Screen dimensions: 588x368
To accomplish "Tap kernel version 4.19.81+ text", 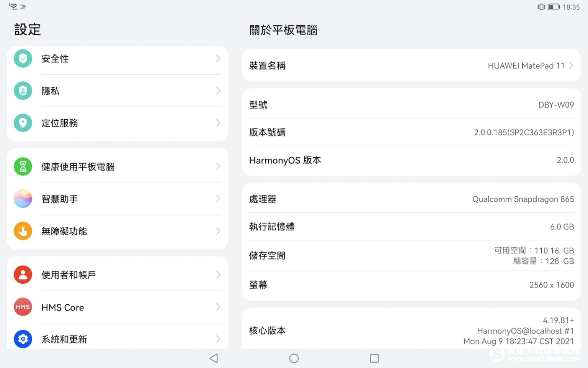I will [559, 320].
